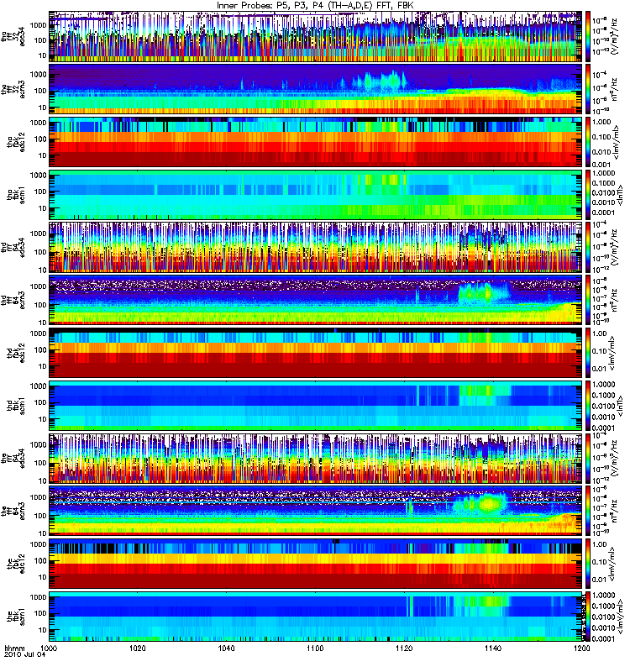Click the '<|mV/m|>' unit of tha edc12 color bar
Viewport: 630px width, 672px height.
616,143
